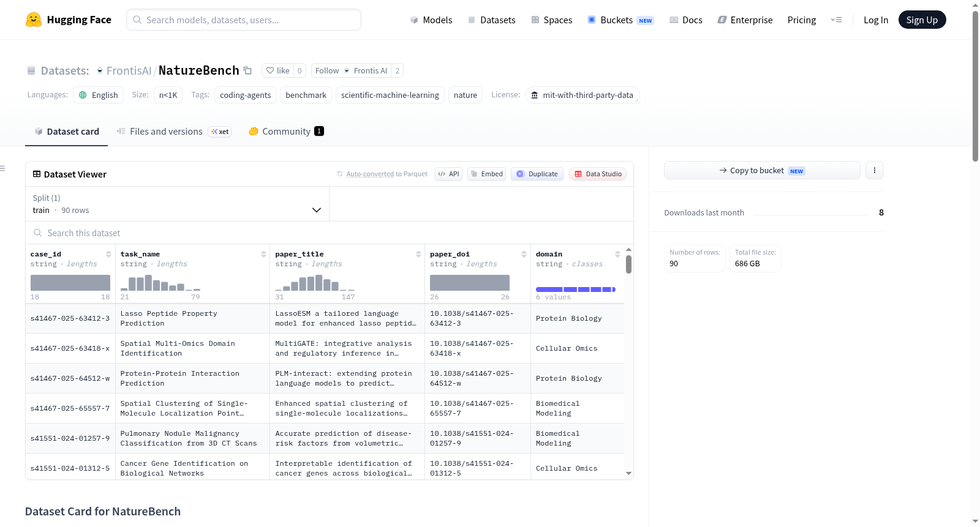
Task: Select the Spatial Multi-Omics Domain Identification cell
Action: point(192,348)
